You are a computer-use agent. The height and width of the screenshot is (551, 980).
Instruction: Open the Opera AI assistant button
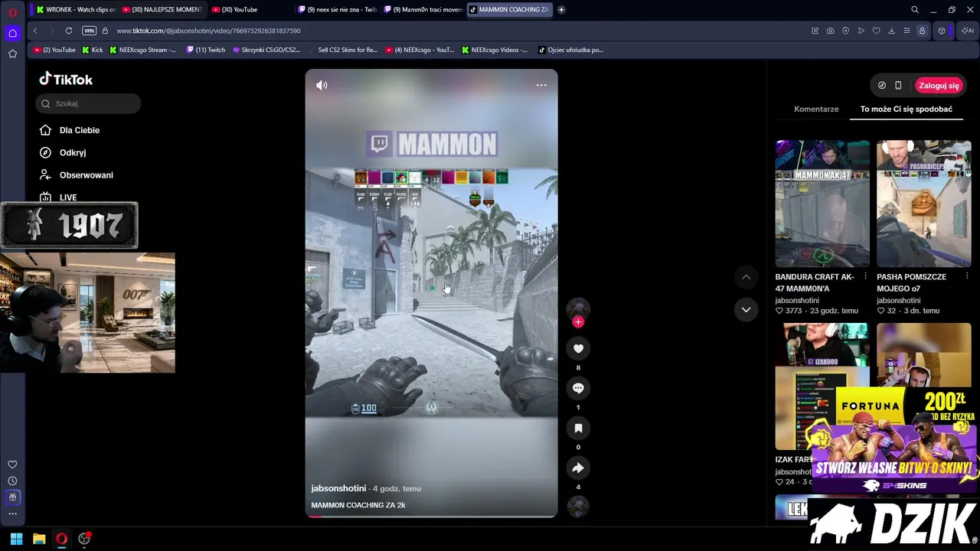click(968, 31)
